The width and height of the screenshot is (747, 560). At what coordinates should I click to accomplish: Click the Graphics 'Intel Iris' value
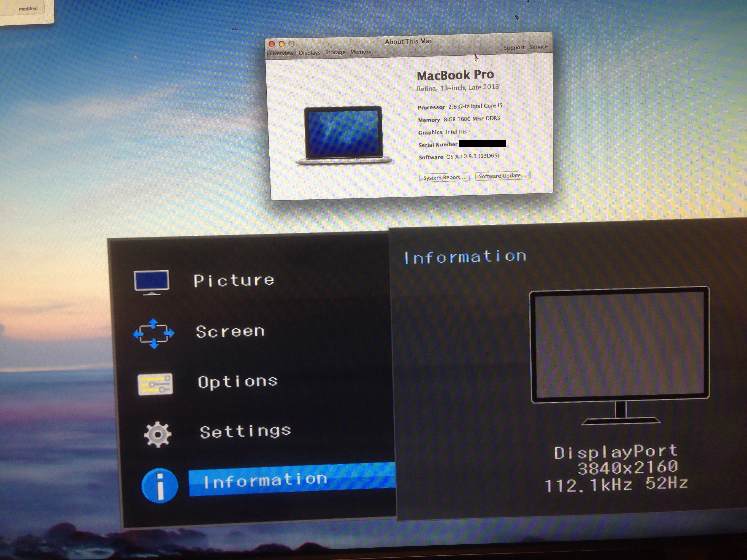[456, 132]
